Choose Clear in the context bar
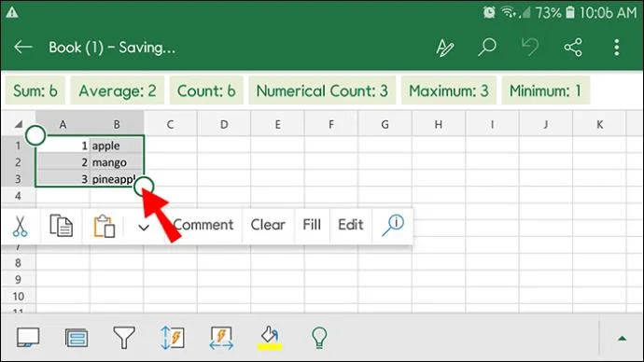 coord(268,225)
